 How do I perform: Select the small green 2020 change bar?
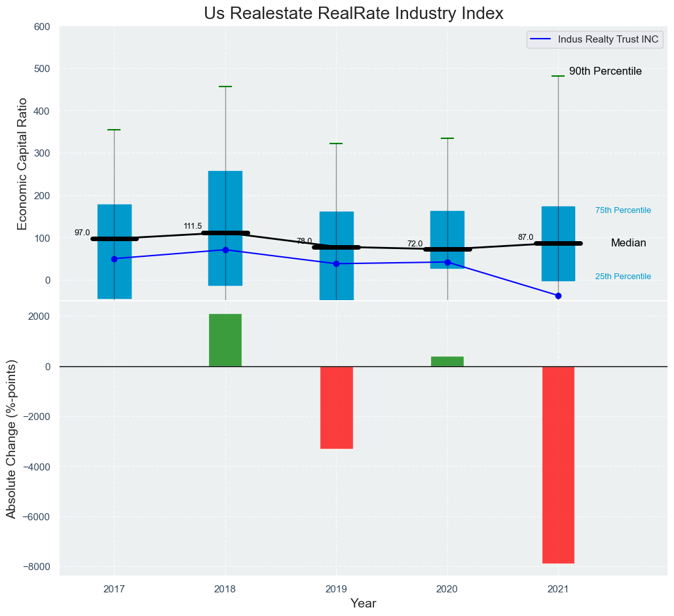pyautogui.click(x=447, y=361)
